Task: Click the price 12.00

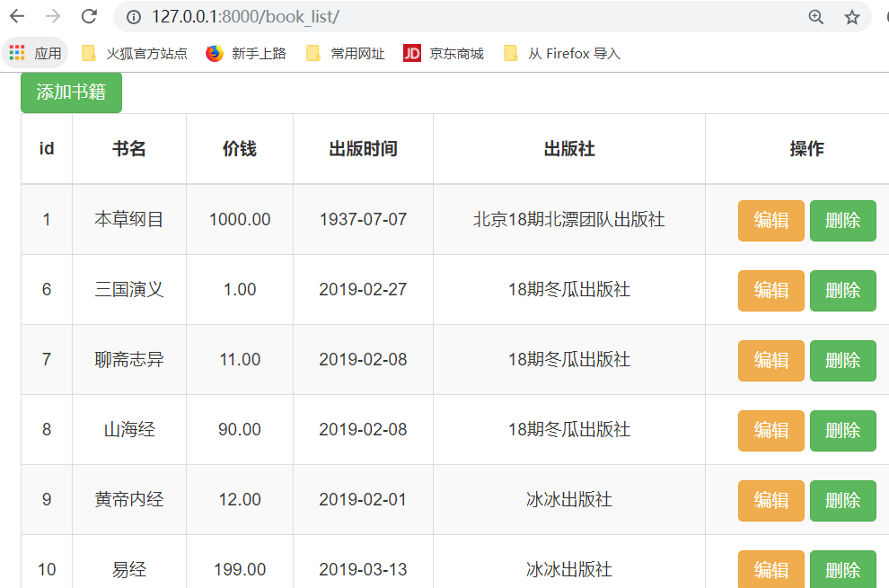Action: click(240, 499)
